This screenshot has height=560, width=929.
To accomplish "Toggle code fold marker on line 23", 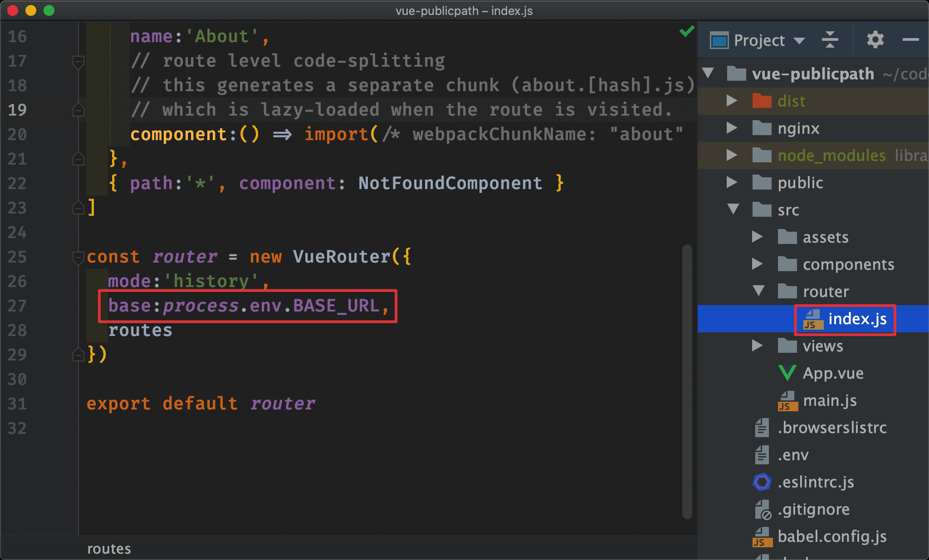I will point(78,208).
